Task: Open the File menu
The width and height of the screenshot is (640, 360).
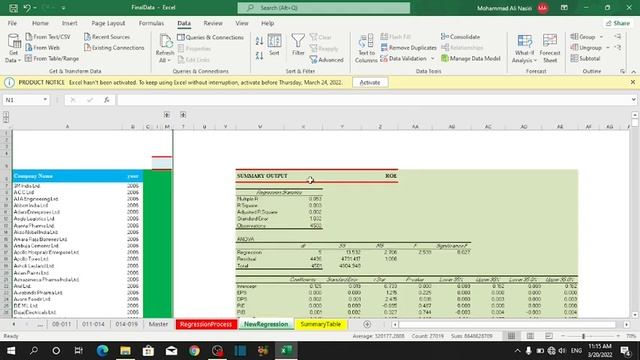Action: (12, 23)
